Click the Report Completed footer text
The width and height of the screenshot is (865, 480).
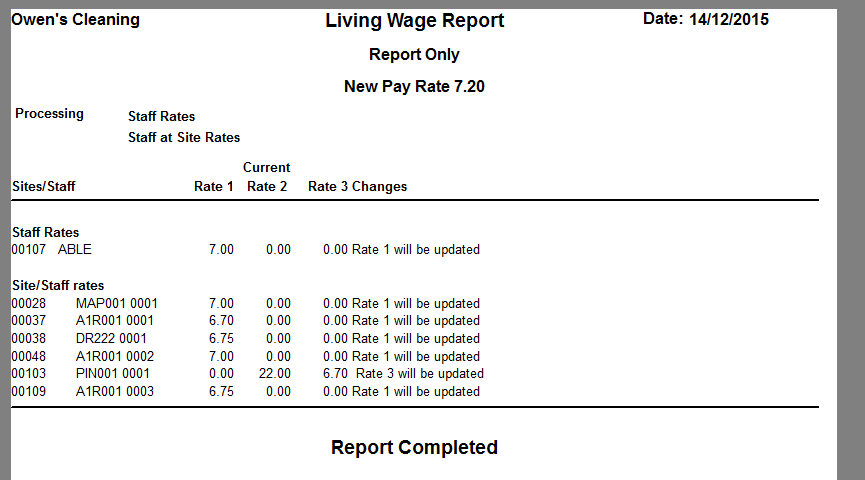click(414, 447)
